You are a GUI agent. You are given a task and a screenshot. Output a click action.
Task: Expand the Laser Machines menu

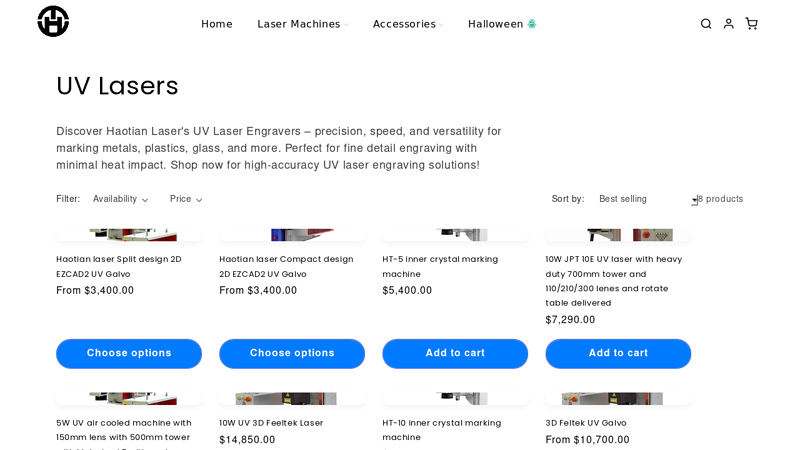[303, 24]
